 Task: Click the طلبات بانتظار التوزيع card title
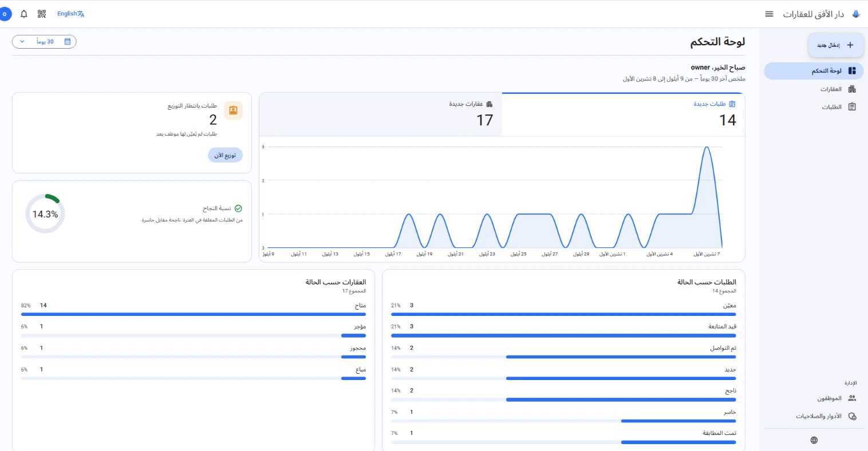(192, 106)
